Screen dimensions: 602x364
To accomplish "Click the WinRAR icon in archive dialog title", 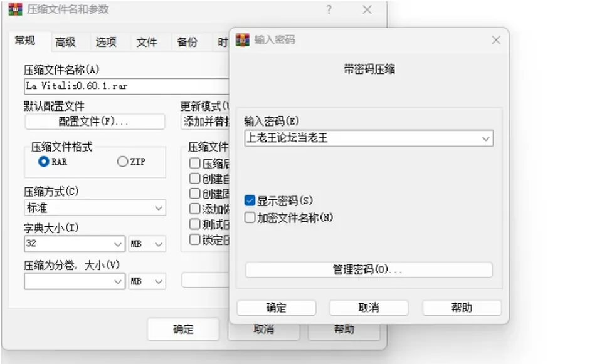I will point(15,9).
